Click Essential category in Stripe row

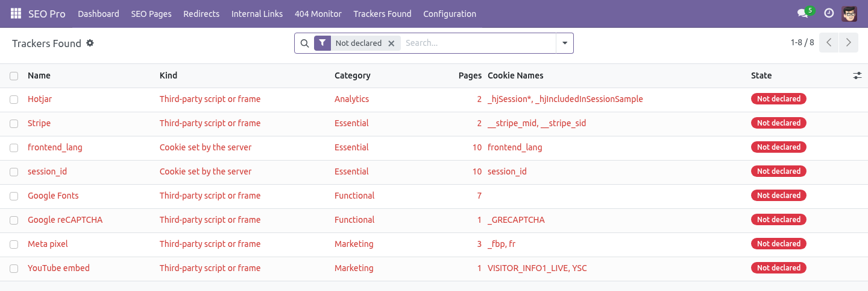click(351, 123)
